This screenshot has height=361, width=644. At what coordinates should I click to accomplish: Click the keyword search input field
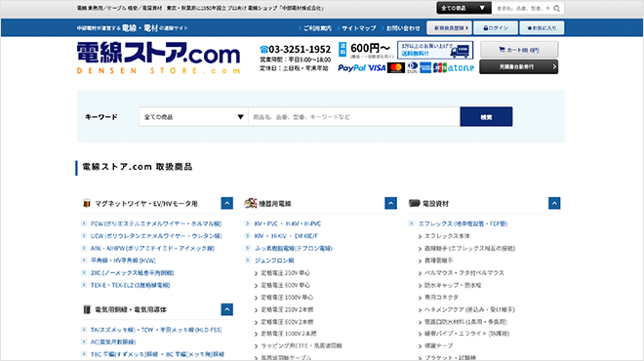click(354, 117)
